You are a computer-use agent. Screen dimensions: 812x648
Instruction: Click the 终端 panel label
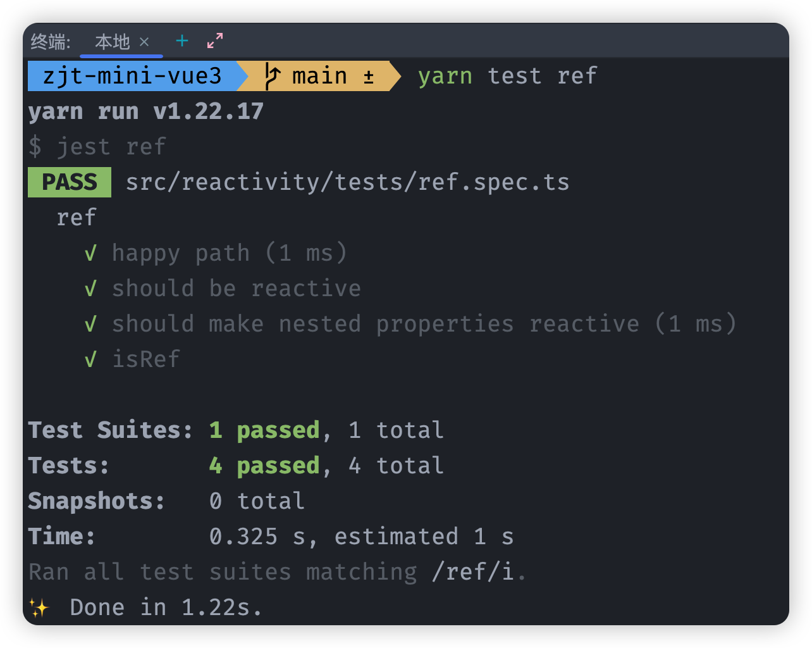[x=50, y=42]
